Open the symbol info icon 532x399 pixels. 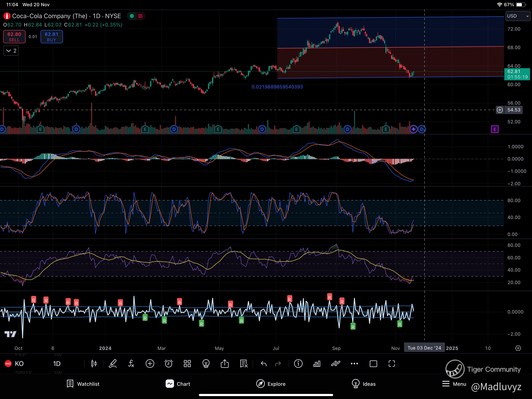click(298, 364)
